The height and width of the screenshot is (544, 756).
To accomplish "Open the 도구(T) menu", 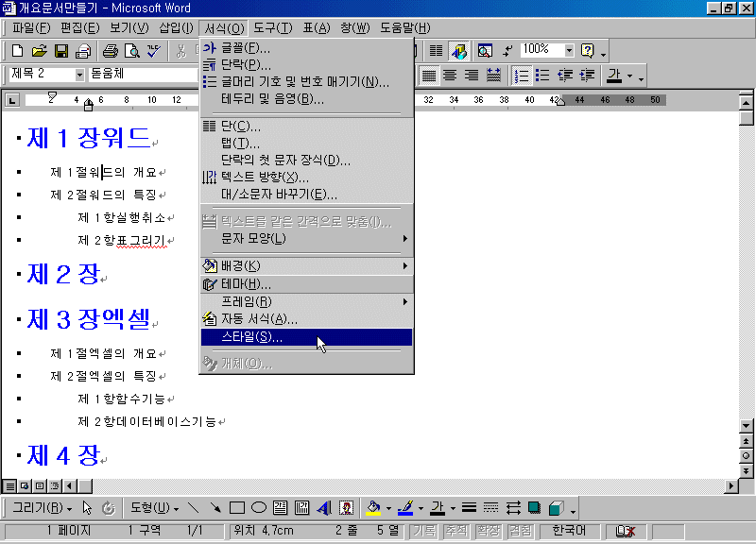I will 273,28.
